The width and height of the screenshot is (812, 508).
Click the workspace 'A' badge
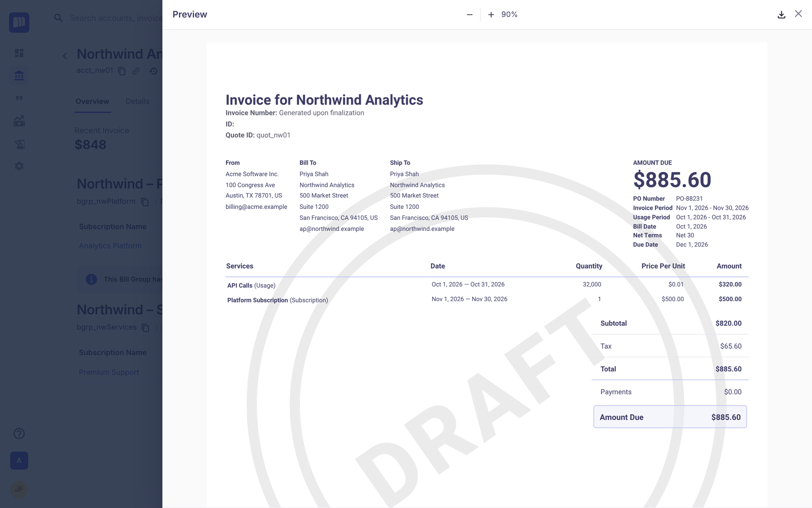[x=19, y=460]
